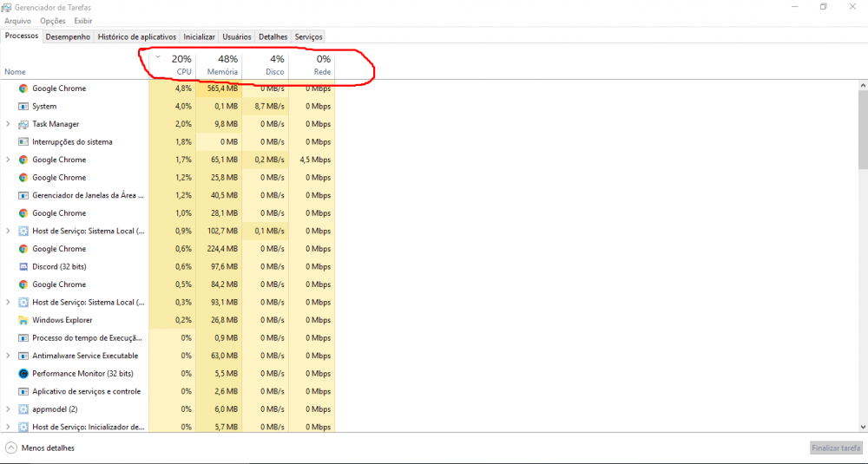Image resolution: width=868 pixels, height=464 pixels.
Task: Click the Performance Monitor (32 bits) icon
Action: pyautogui.click(x=23, y=374)
